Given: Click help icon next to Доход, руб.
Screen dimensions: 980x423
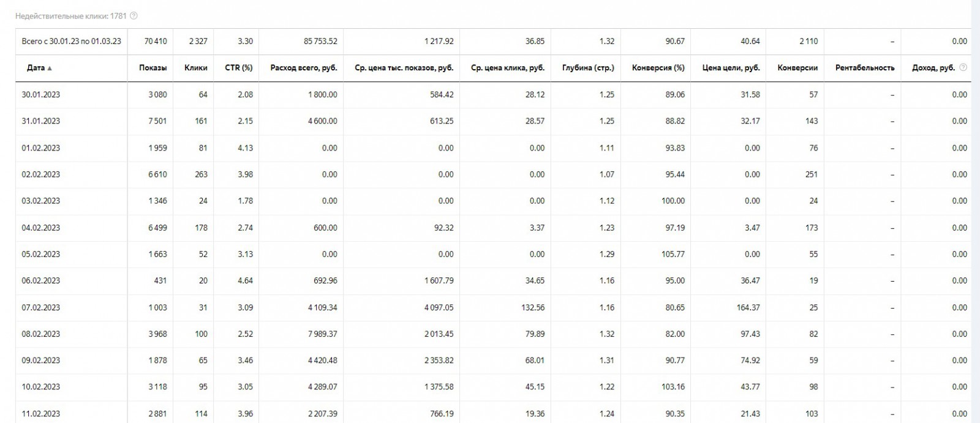Looking at the screenshot, I should tap(963, 67).
